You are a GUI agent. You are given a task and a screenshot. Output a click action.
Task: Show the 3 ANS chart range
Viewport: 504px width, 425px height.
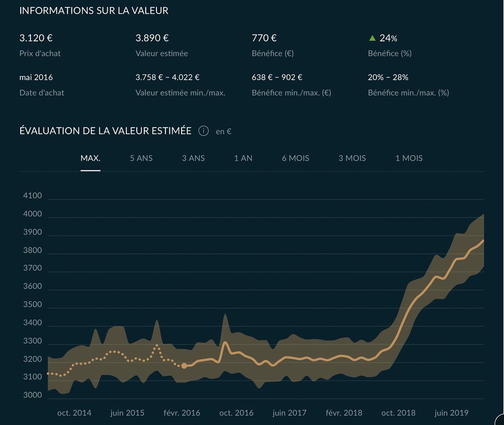click(x=193, y=158)
